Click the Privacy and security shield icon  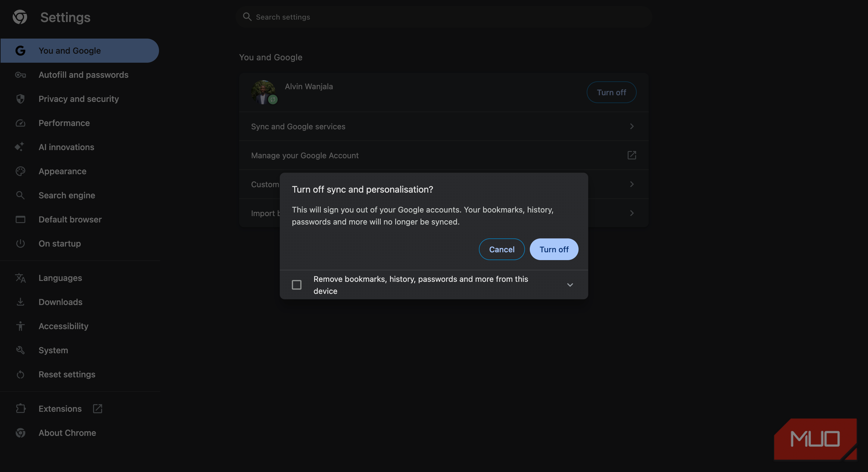20,99
